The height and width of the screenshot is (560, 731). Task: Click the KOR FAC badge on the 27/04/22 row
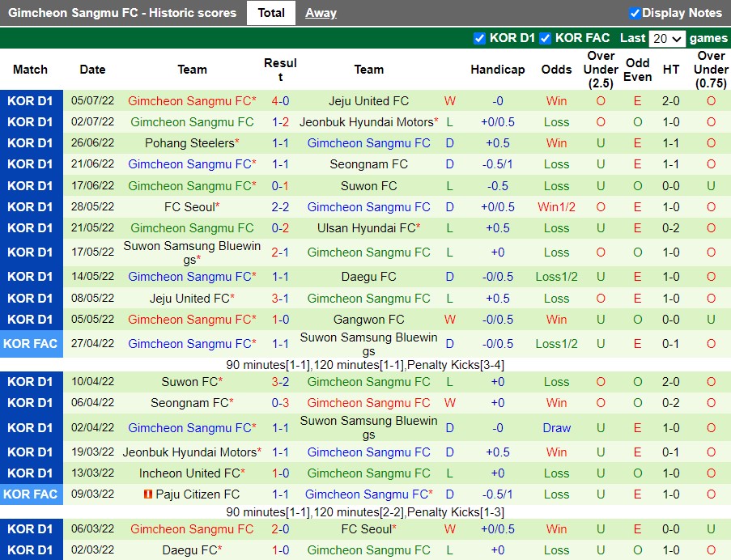31,343
